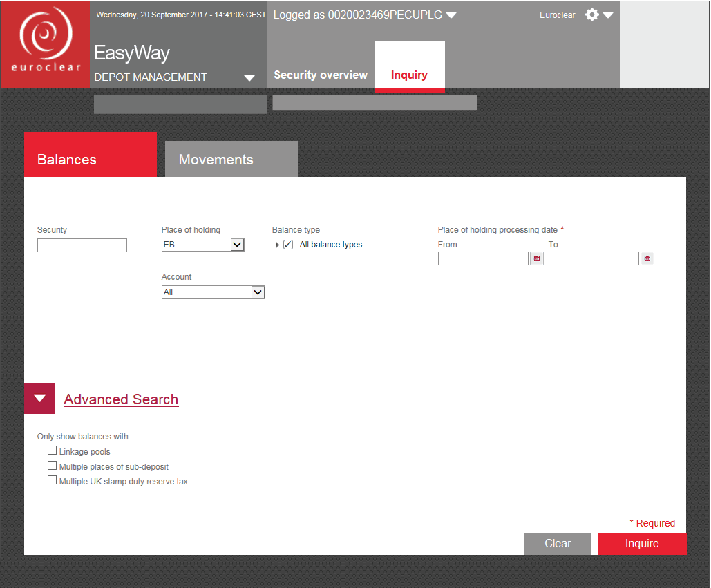The height and width of the screenshot is (588, 711).
Task: Open the Place of holding EB dropdown
Action: pyautogui.click(x=203, y=245)
